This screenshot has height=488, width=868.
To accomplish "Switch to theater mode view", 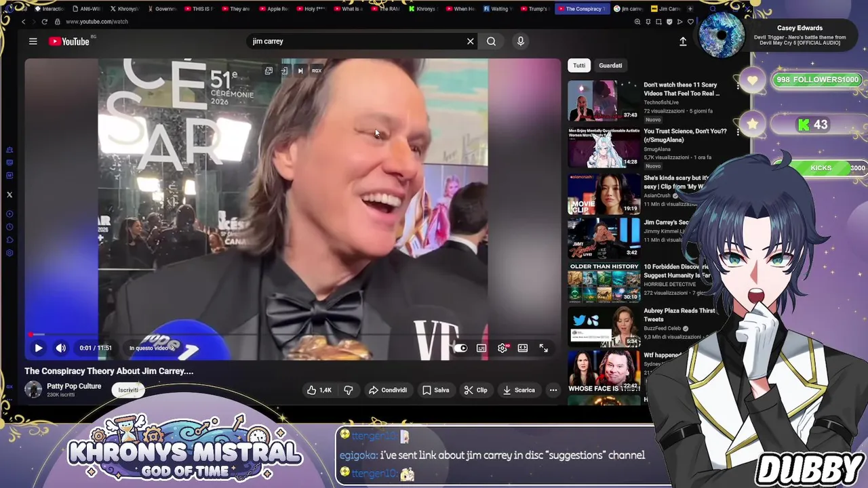I will pyautogui.click(x=523, y=348).
